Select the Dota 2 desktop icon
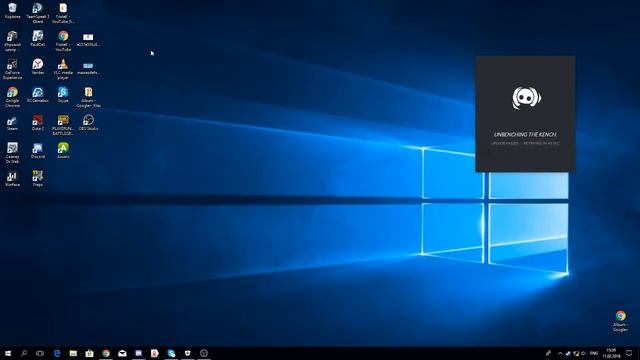This screenshot has height=360, width=640. coord(38,122)
